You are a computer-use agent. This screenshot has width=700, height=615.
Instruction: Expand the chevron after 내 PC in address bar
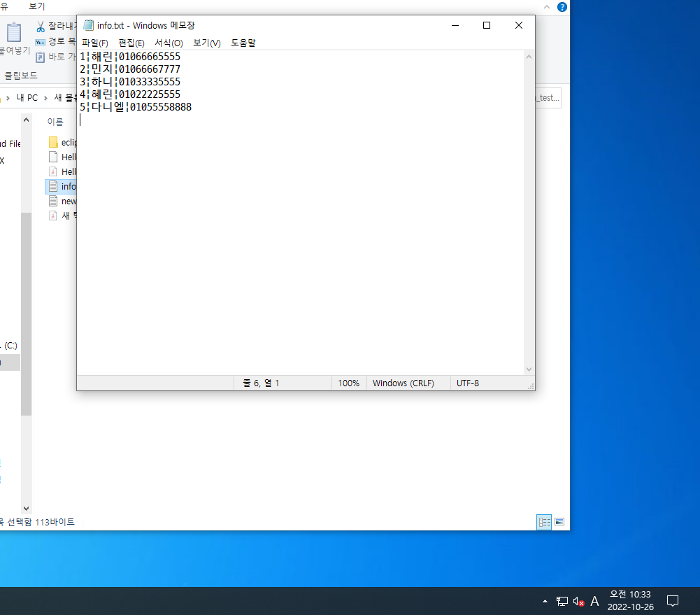45,98
